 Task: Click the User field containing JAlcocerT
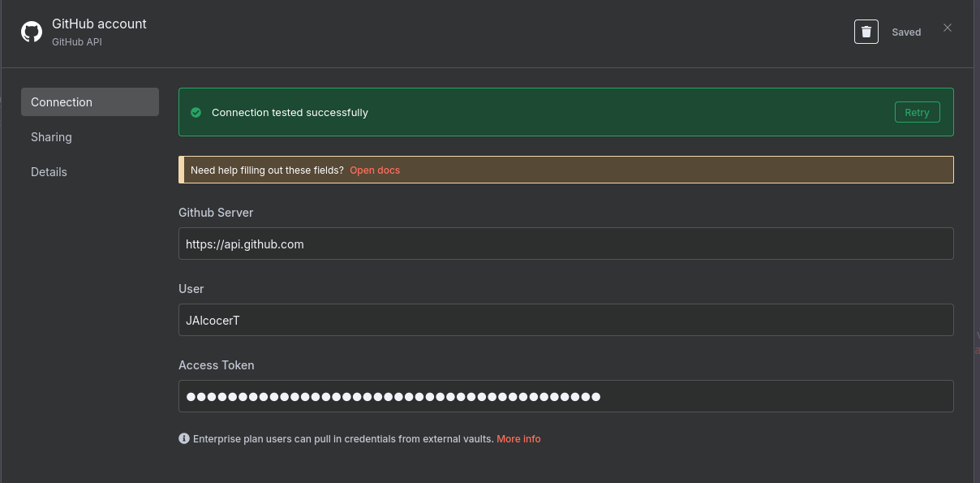click(565, 320)
